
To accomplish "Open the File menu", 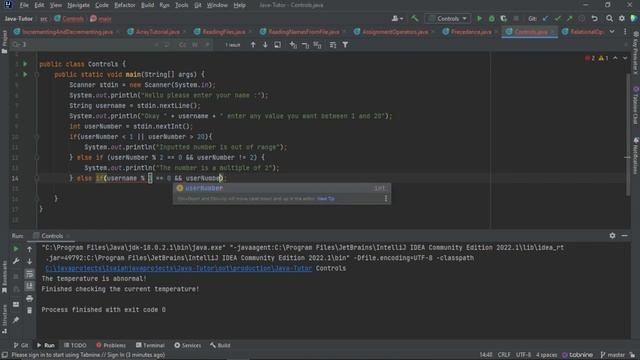I will pos(24,5).
